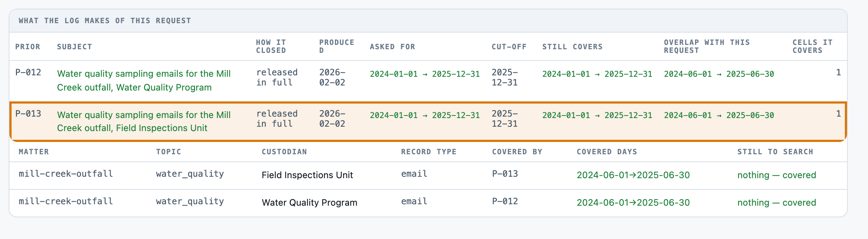Select the P-012 prior request row
Viewport: 868px width, 239px height.
coord(428,81)
